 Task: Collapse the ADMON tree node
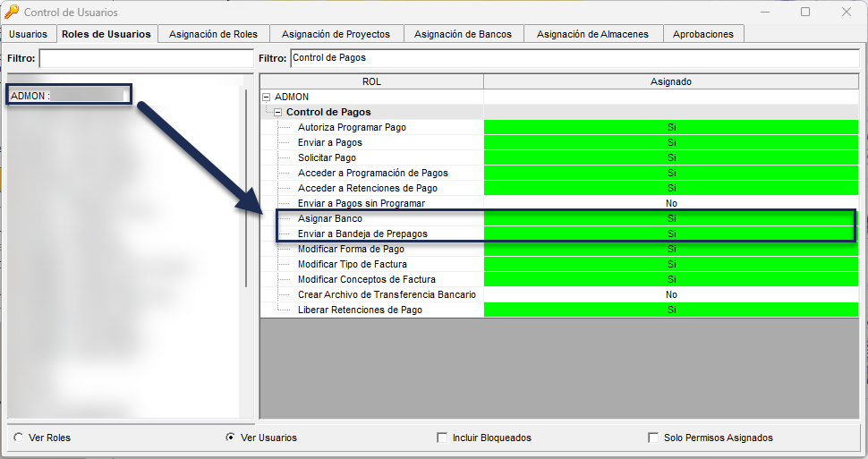pyautogui.click(x=266, y=97)
